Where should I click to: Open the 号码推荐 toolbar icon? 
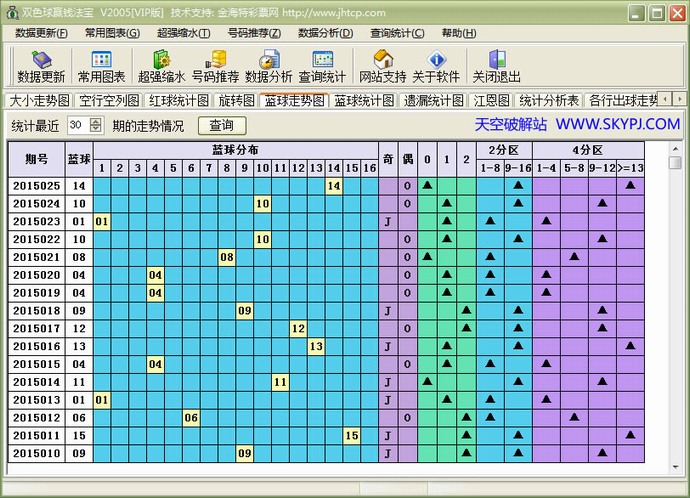tap(215, 66)
